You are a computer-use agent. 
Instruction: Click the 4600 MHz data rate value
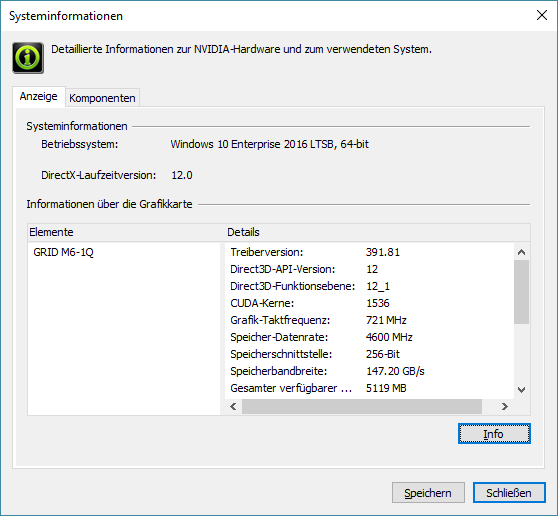389,337
